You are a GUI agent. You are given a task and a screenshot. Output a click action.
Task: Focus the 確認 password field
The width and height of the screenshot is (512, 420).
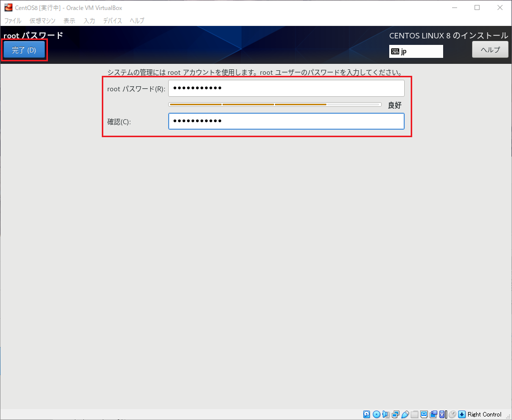pyautogui.click(x=286, y=121)
